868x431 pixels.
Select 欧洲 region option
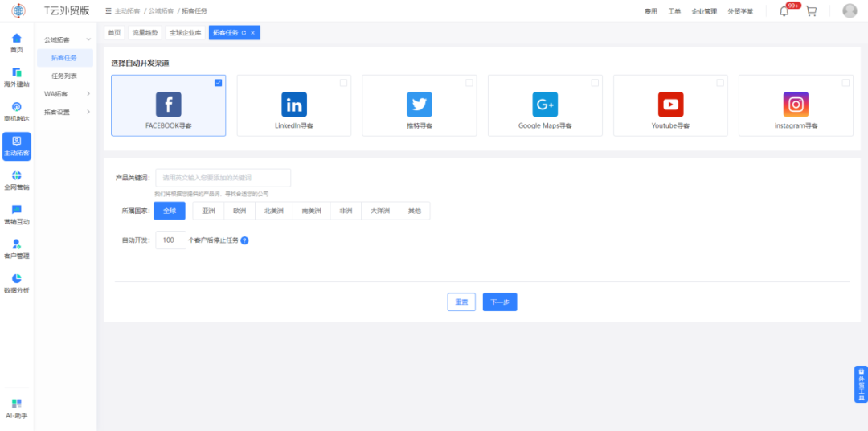point(240,211)
